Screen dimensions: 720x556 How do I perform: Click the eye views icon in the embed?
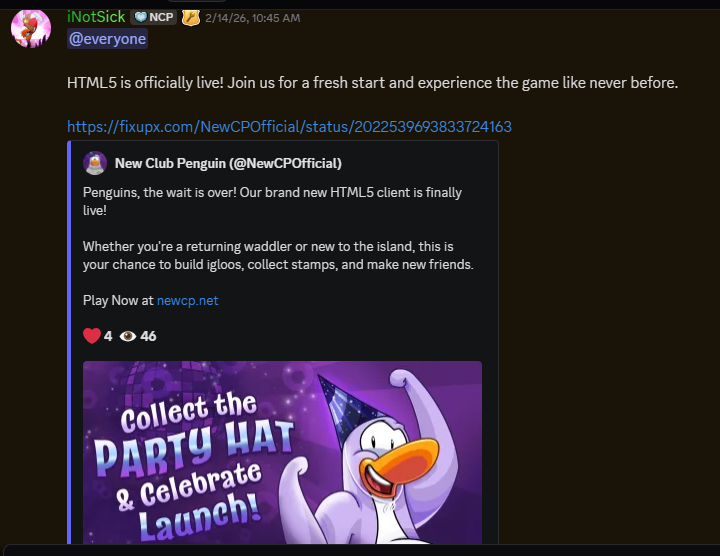[x=128, y=337]
